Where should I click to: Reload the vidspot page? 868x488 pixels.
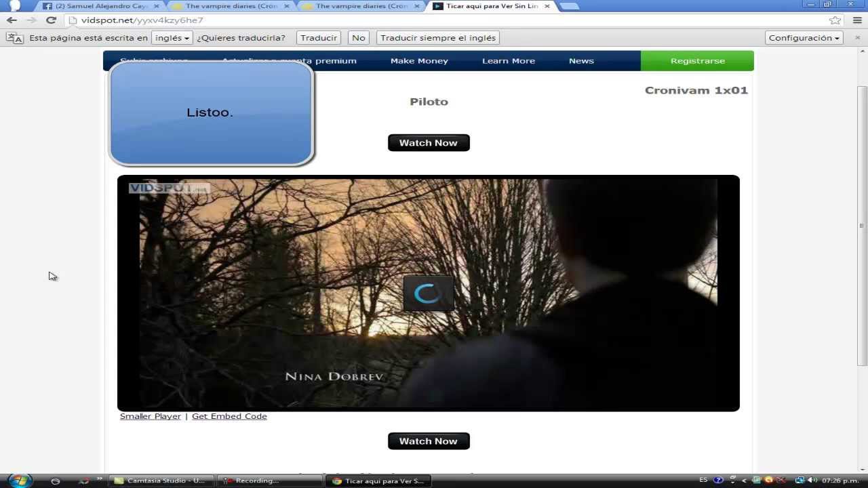pyautogui.click(x=51, y=20)
